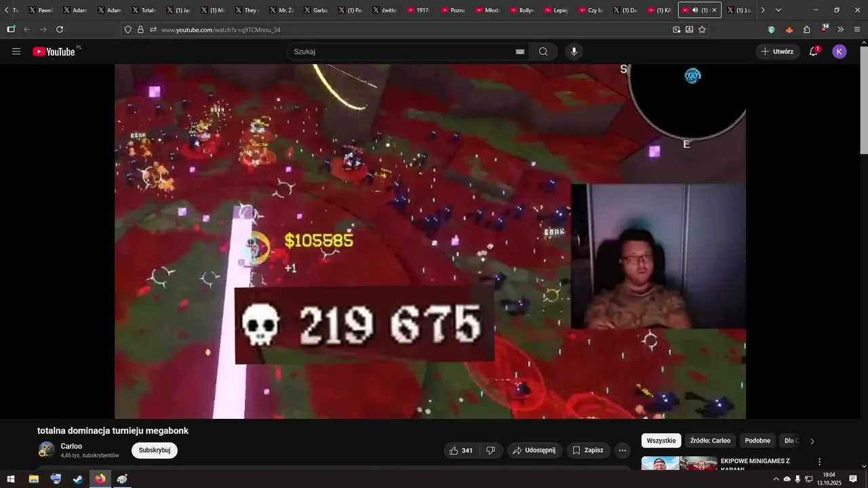Viewport: 868px width, 488px height.
Task: Click the video player to pause
Action: [x=430, y=241]
